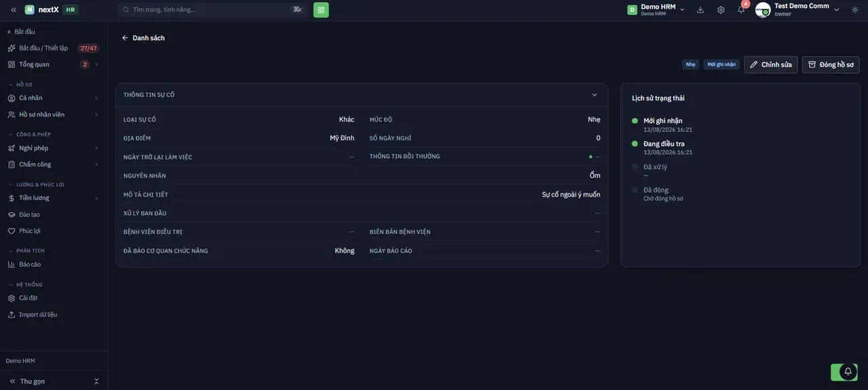This screenshot has height=390, width=868.
Task: Click the user avatar picture
Action: click(763, 9)
